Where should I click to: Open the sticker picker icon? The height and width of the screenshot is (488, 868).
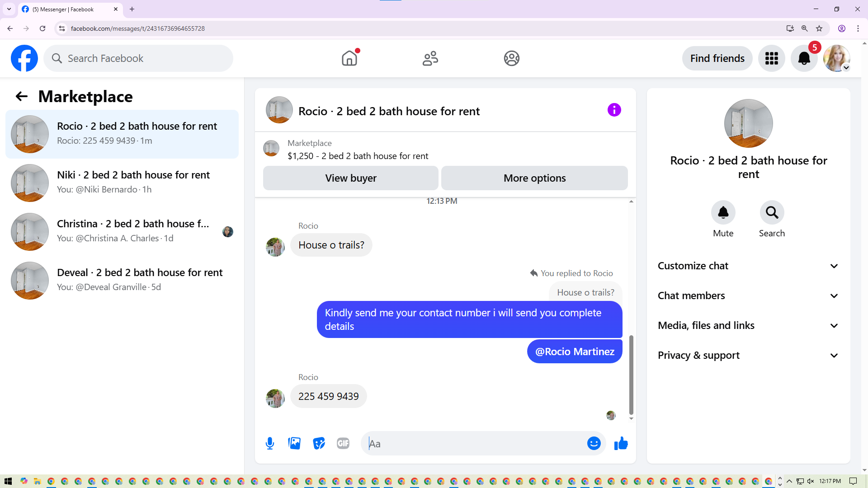[319, 443]
